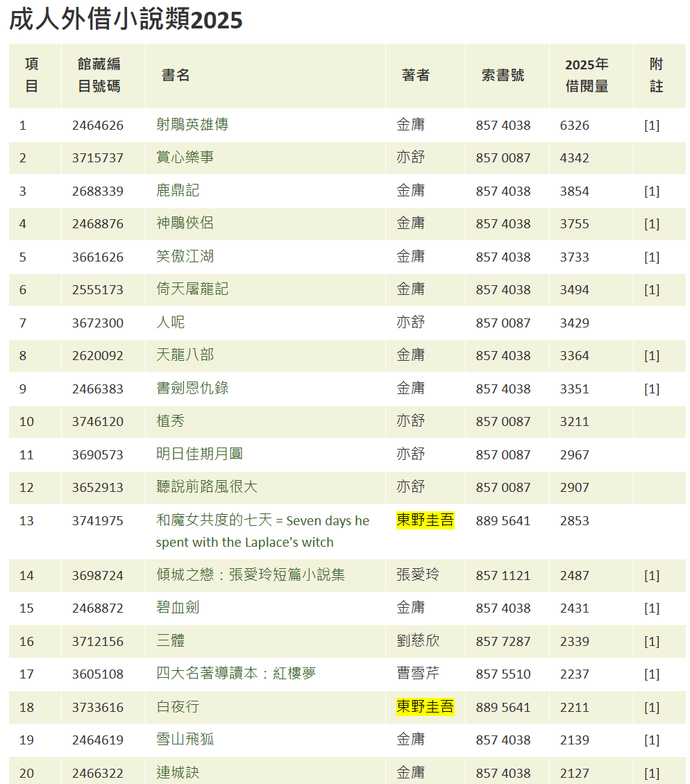The image size is (690, 784).
Task: Click catalogue number 3672300
Action: [x=98, y=323]
